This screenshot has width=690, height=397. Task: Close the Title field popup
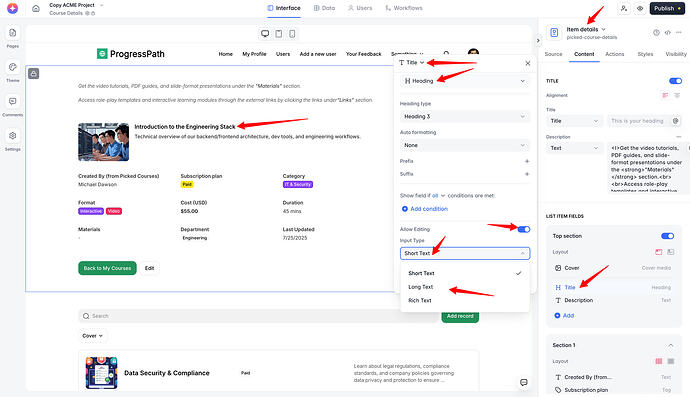528,63
